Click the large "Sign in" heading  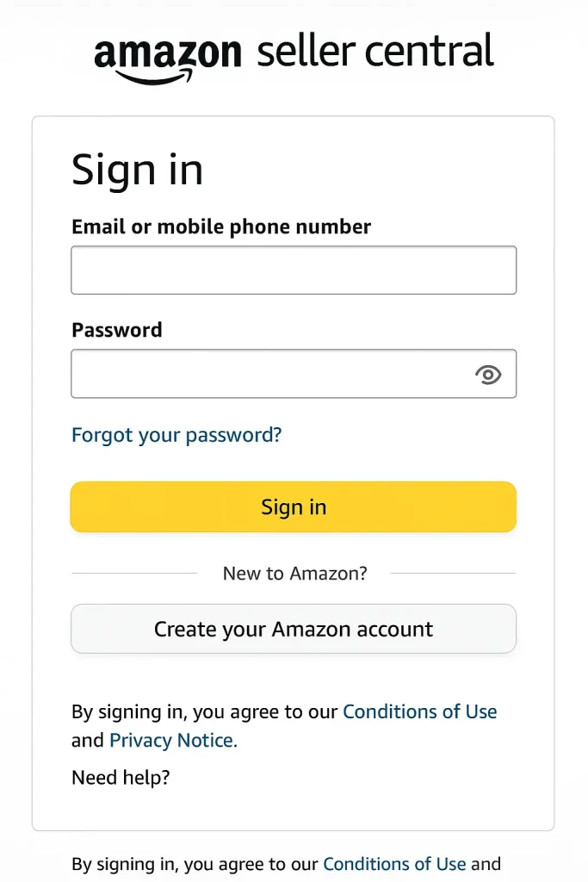[138, 169]
